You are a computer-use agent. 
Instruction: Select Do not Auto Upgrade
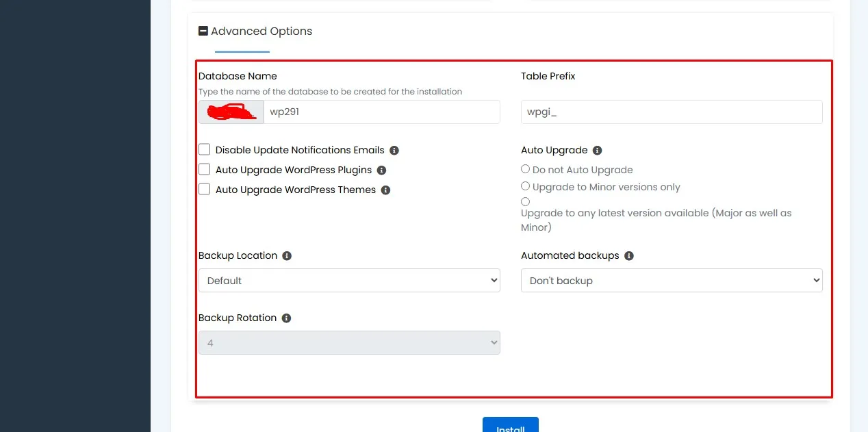525,168
